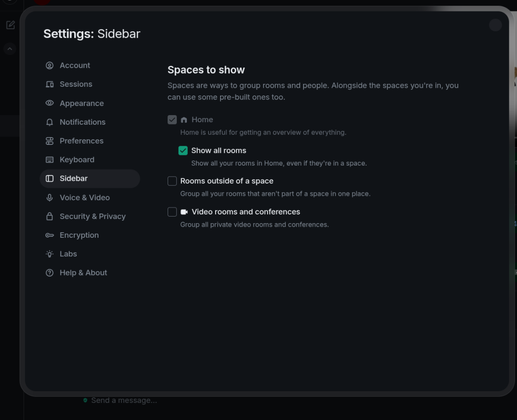Click the Sessions devices icon
This screenshot has width=517, height=420.
49,84
